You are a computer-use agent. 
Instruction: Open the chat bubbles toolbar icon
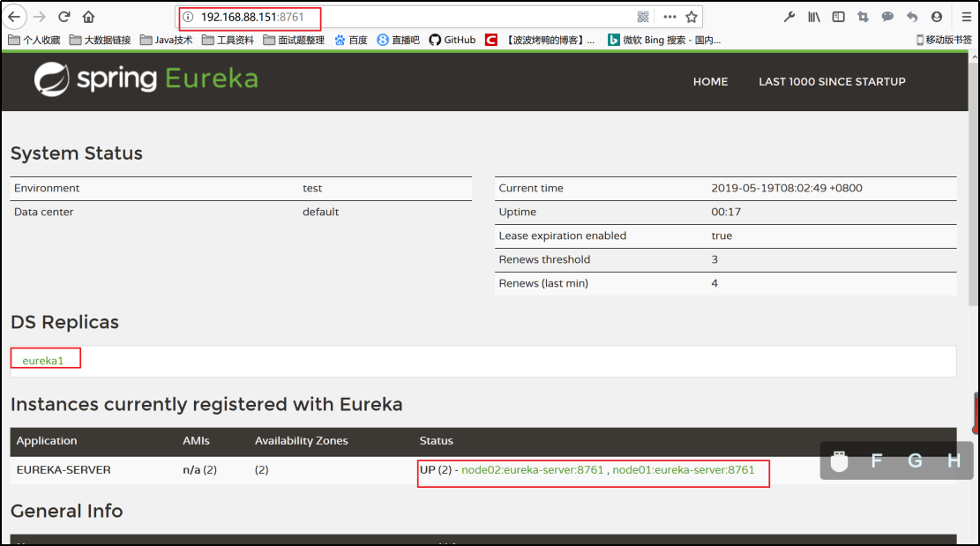(x=887, y=17)
